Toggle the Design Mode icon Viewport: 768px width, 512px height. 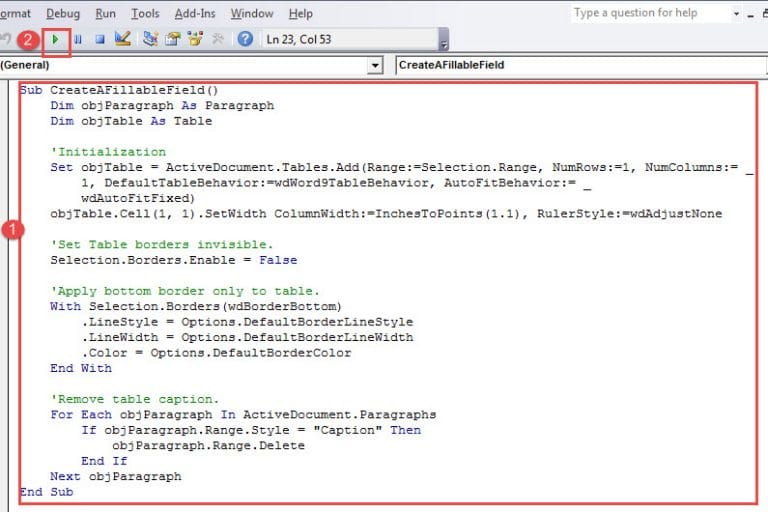(x=123, y=39)
